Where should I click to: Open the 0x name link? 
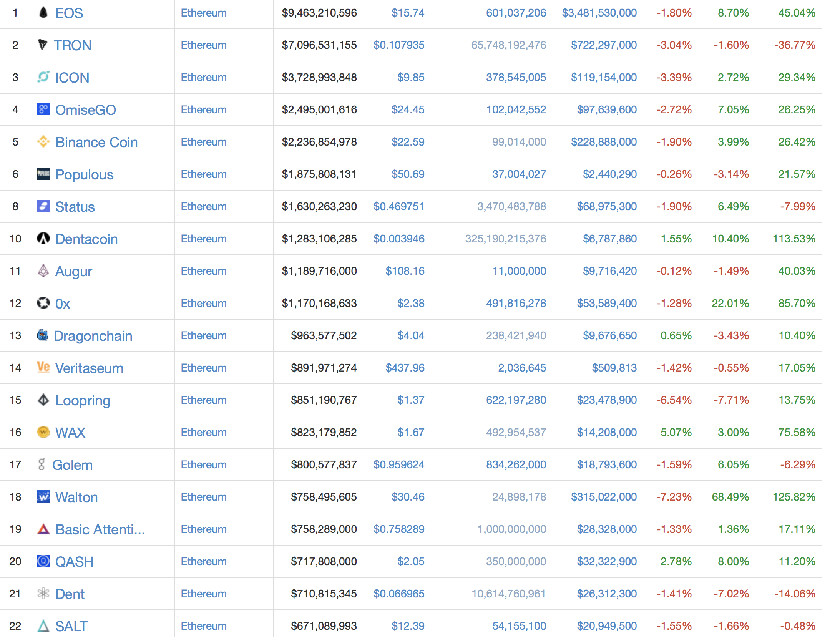[63, 304]
